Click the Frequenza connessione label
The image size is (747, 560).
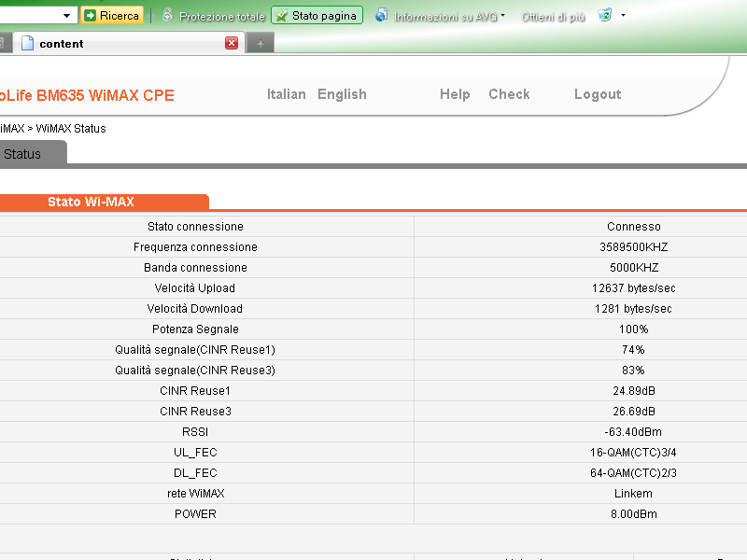click(x=195, y=247)
